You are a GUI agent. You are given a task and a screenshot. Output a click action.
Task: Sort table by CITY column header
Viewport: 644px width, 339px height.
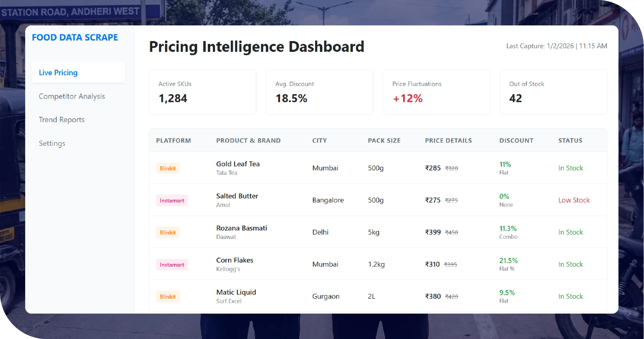pos(319,141)
